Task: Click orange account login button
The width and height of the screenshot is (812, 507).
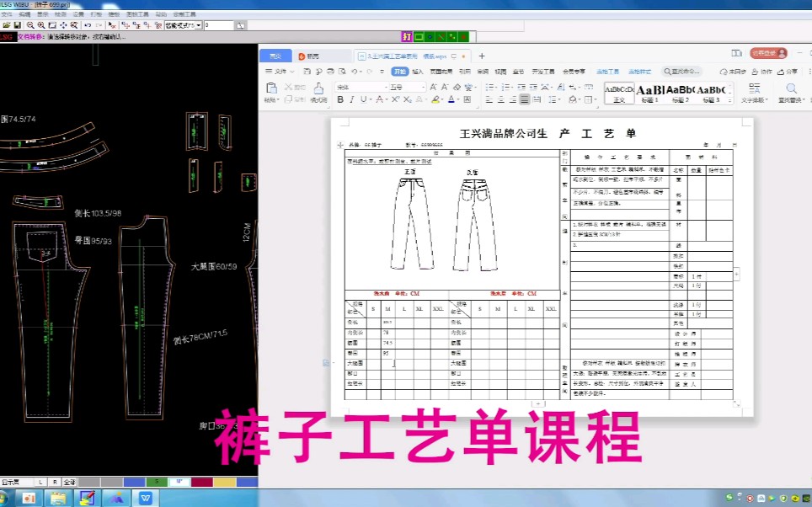Action: [768, 53]
